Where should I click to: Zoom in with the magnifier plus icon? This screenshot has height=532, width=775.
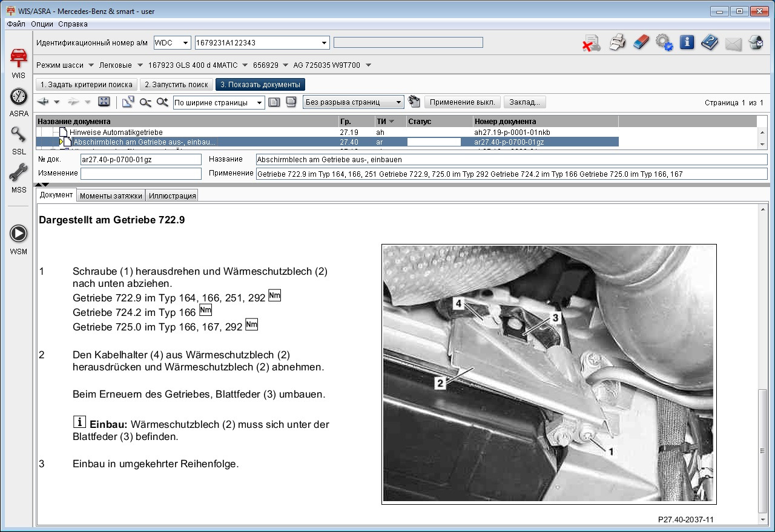point(162,102)
